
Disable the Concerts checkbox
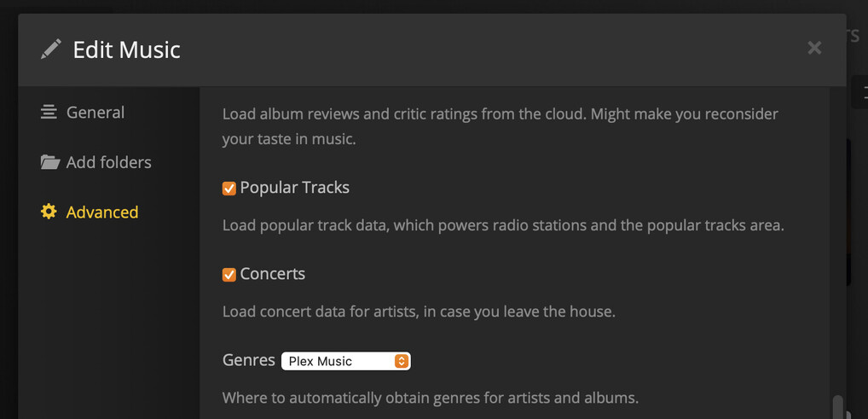pyautogui.click(x=229, y=275)
